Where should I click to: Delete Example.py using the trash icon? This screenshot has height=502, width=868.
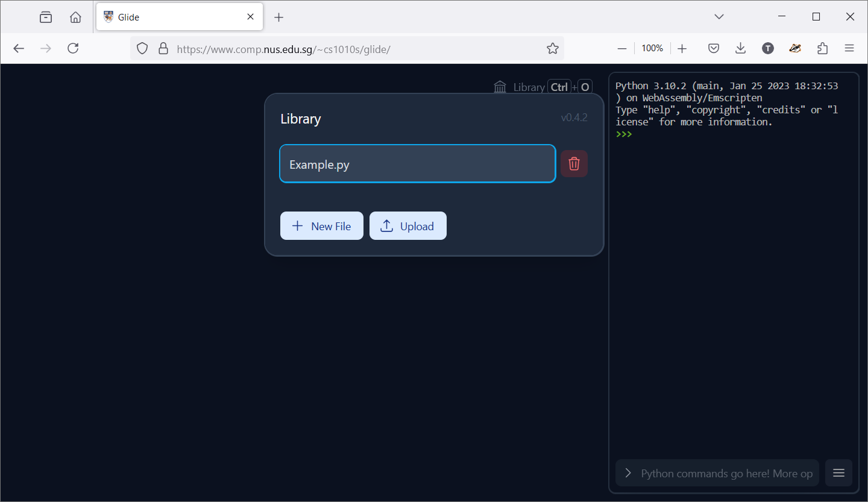574,164
